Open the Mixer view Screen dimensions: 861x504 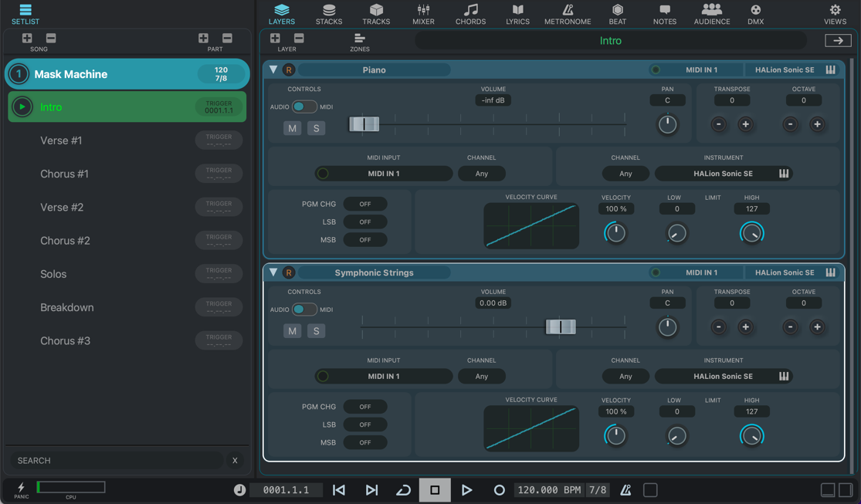[x=423, y=14]
